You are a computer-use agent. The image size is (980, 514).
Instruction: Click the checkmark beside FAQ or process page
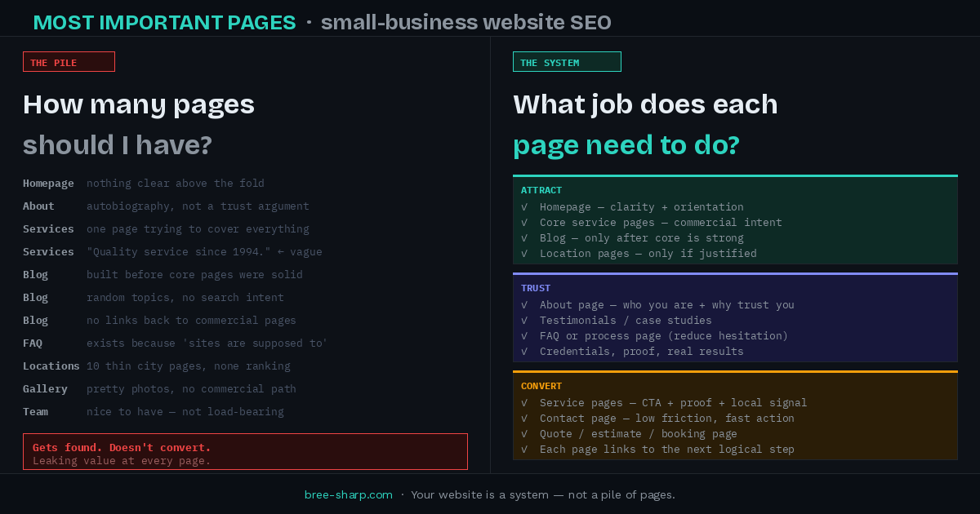(x=523, y=335)
